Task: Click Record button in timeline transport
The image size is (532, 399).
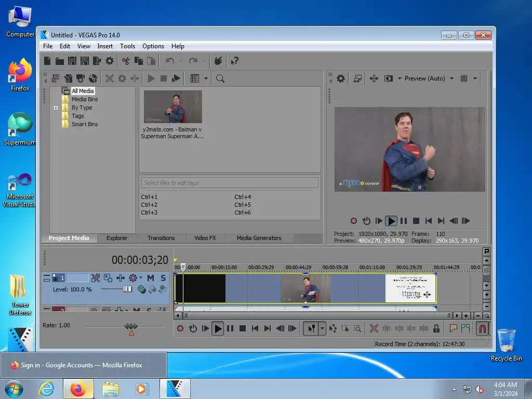Action: click(x=180, y=328)
